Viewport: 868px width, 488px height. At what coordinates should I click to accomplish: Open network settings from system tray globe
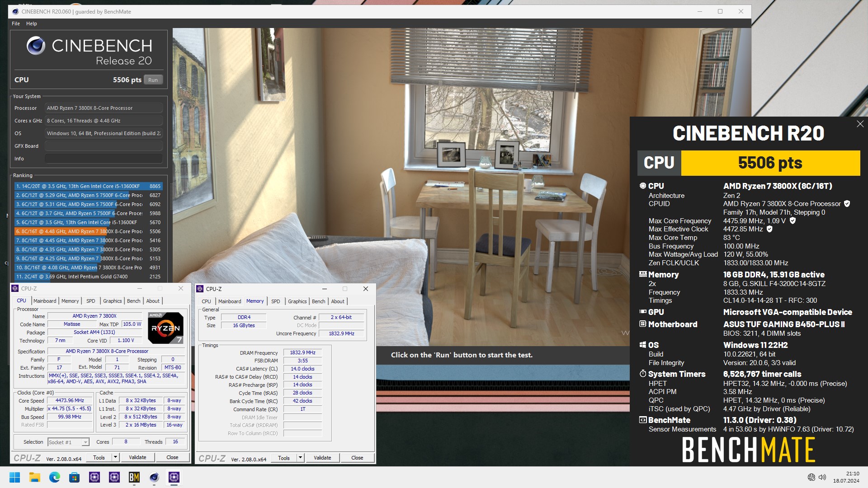click(x=811, y=477)
